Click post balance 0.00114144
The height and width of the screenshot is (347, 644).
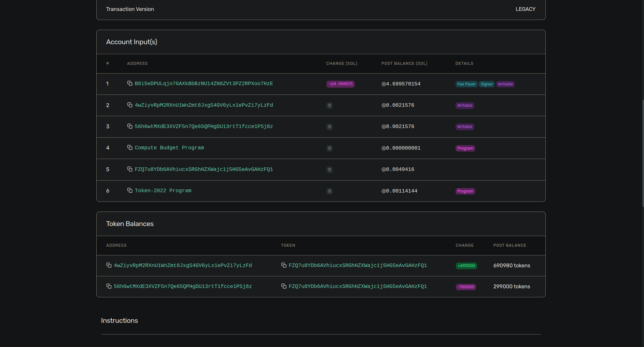399,191
